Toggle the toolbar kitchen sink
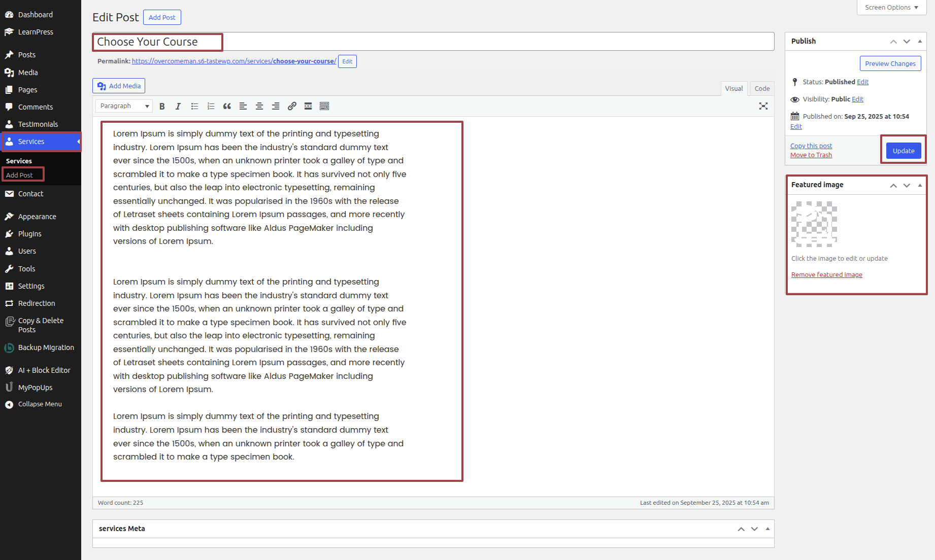Screen dimensions: 935x560 pos(324,106)
